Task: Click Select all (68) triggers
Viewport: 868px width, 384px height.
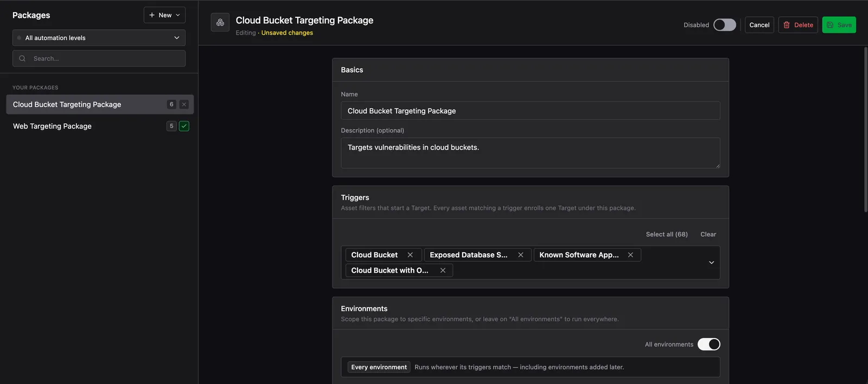Action: (667, 234)
